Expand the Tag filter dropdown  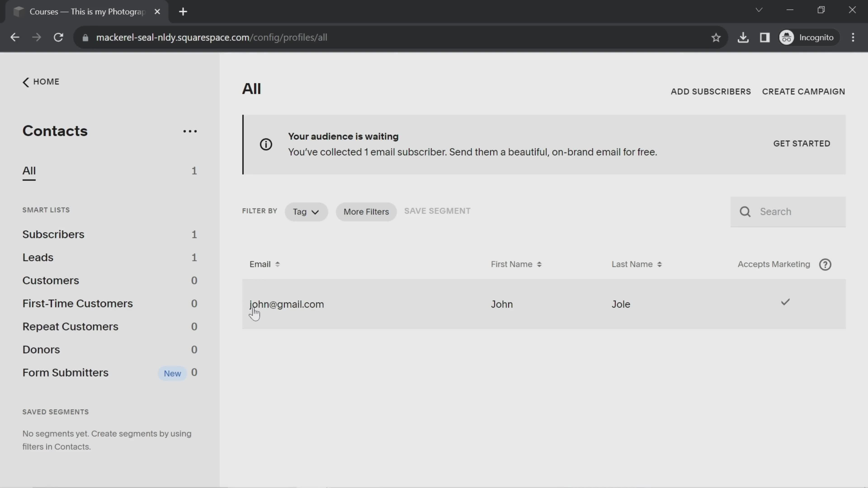(x=306, y=212)
